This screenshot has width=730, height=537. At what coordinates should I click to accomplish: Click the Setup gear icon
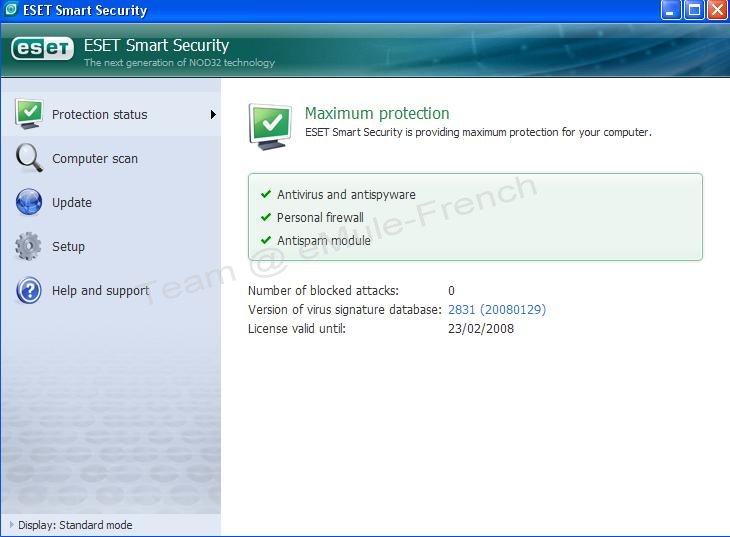pos(28,246)
